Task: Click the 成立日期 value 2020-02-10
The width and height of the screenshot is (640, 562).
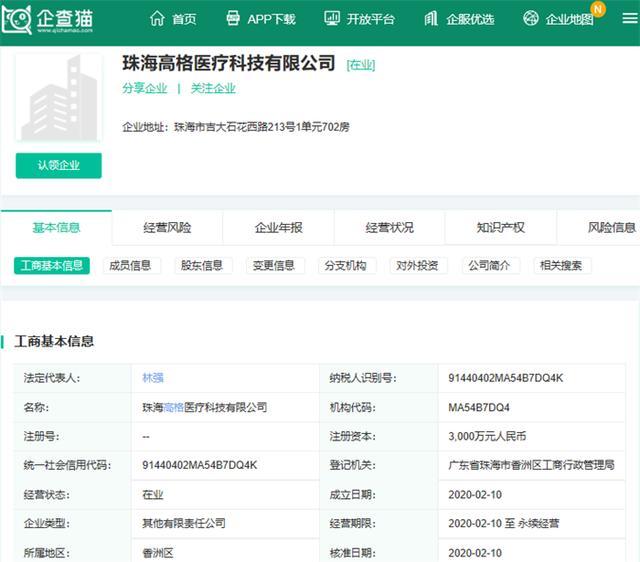Action: pyautogui.click(x=475, y=495)
